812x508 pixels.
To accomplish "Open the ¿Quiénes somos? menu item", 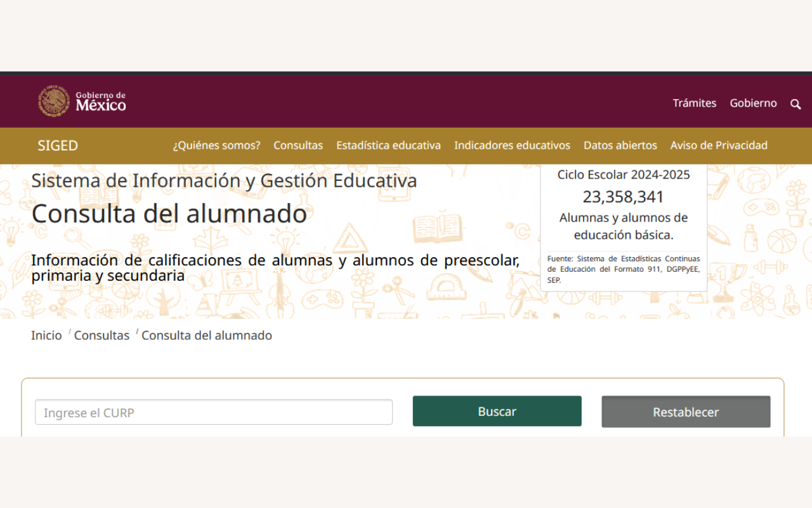I will tap(216, 145).
